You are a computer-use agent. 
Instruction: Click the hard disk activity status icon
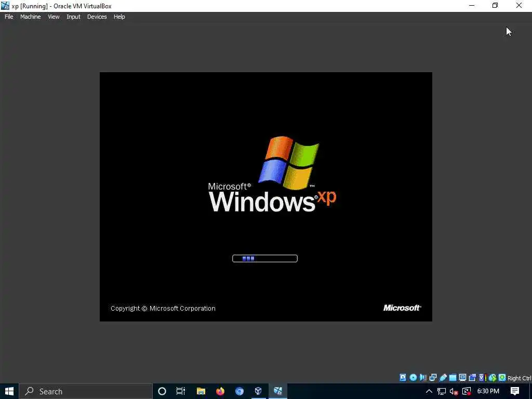pos(403,378)
